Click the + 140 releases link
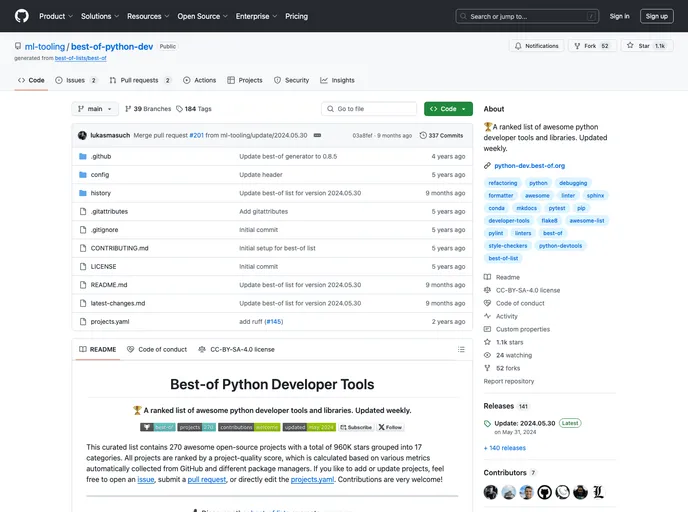This screenshot has width=688, height=512. pyautogui.click(x=505, y=448)
